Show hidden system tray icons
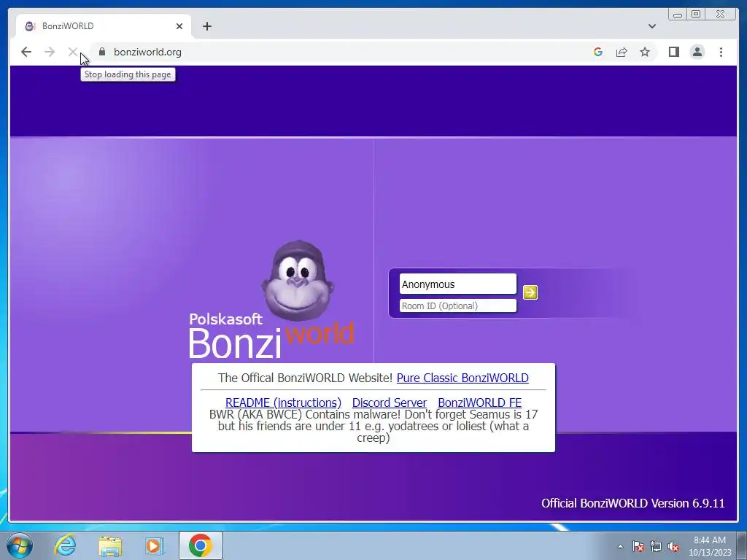747x560 pixels. [620, 546]
